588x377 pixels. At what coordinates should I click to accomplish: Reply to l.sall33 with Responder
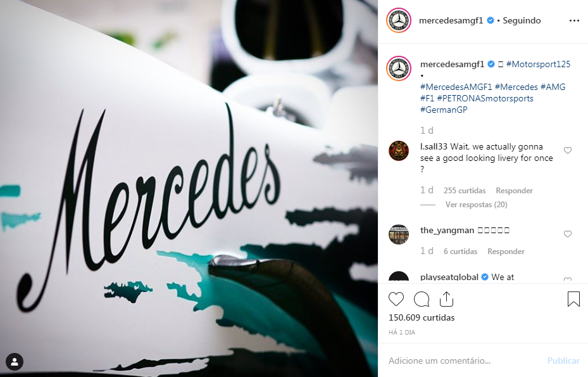pos(514,191)
